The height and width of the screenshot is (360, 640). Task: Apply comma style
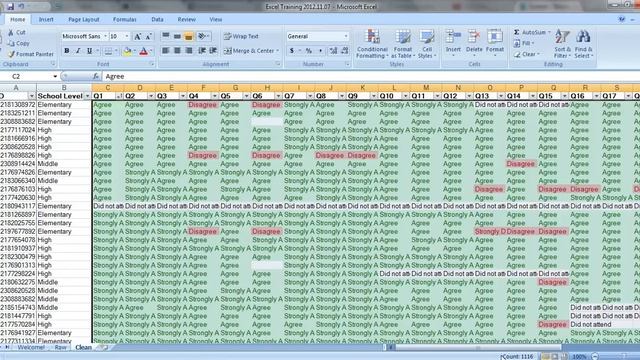click(x=320, y=51)
